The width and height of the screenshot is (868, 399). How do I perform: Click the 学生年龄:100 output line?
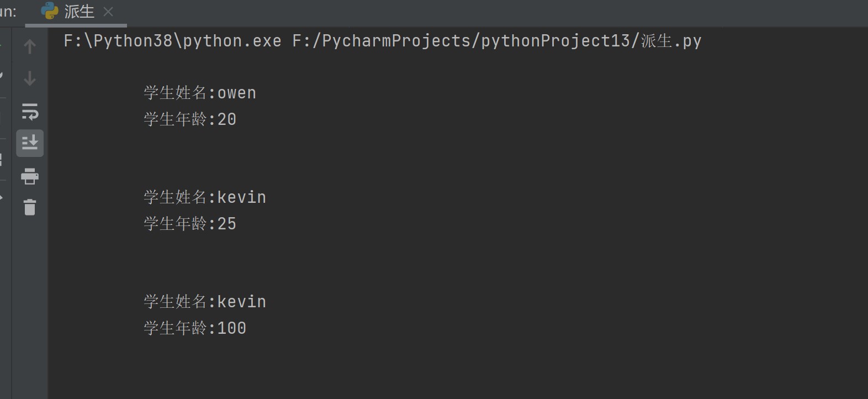[x=195, y=328]
